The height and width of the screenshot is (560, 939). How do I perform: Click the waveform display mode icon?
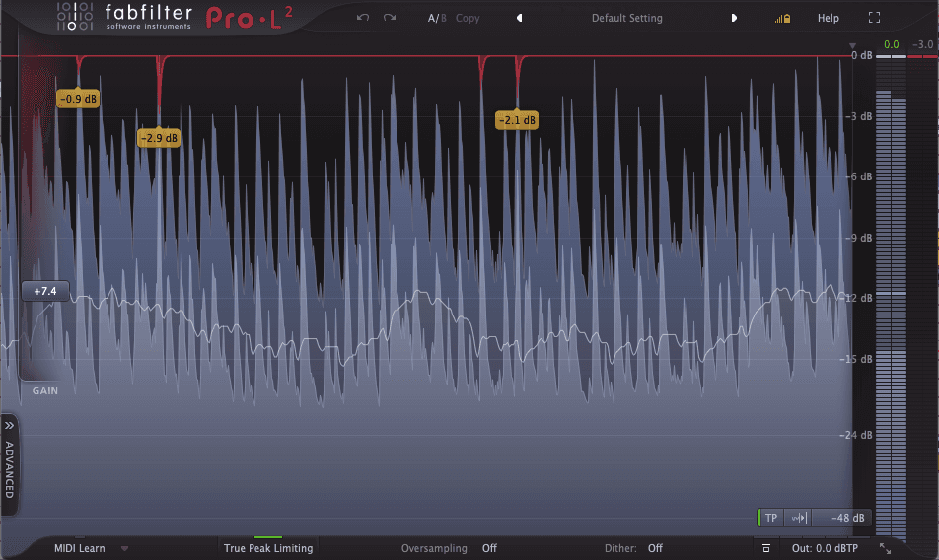coord(799,518)
